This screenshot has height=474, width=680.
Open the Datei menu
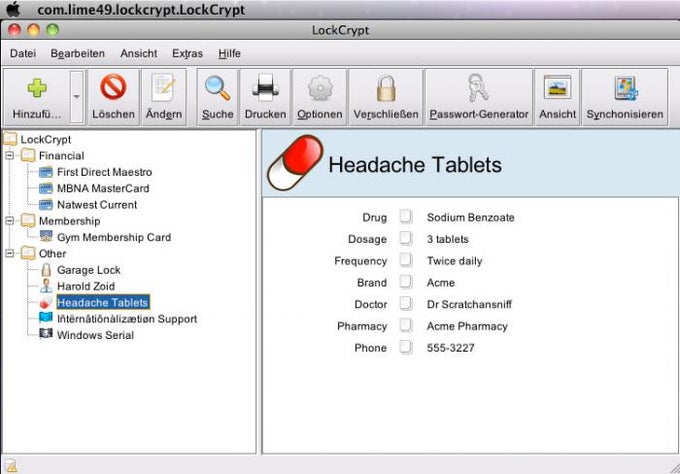pos(23,53)
